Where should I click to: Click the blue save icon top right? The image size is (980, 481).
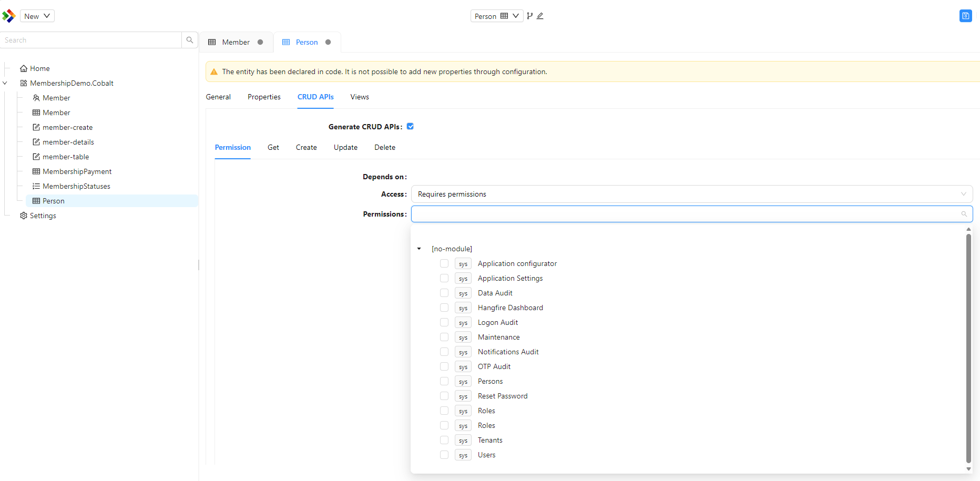(965, 16)
